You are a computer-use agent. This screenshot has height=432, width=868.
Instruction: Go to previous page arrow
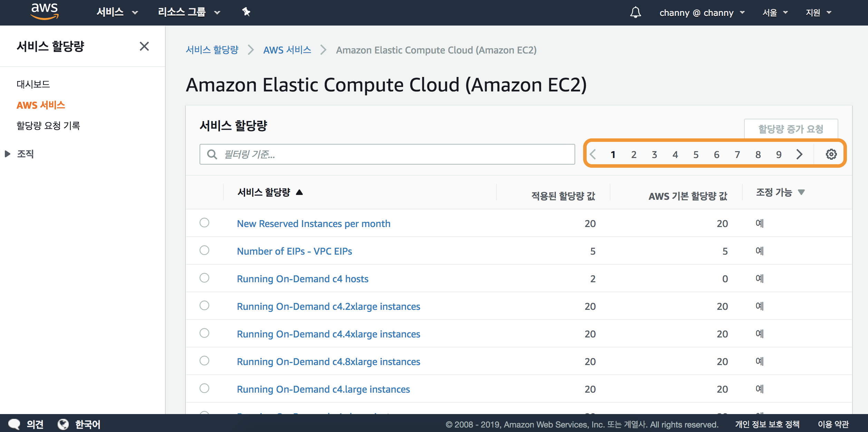593,154
